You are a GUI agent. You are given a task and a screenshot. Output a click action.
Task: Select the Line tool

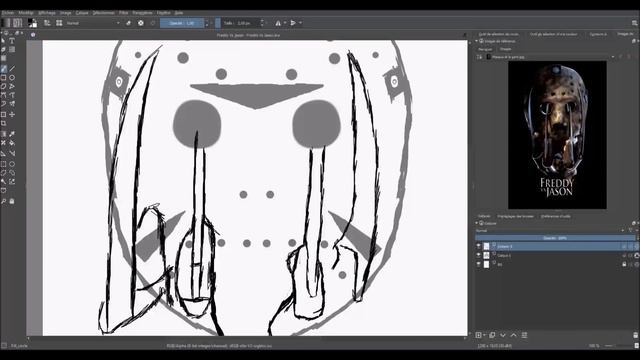click(x=12, y=69)
